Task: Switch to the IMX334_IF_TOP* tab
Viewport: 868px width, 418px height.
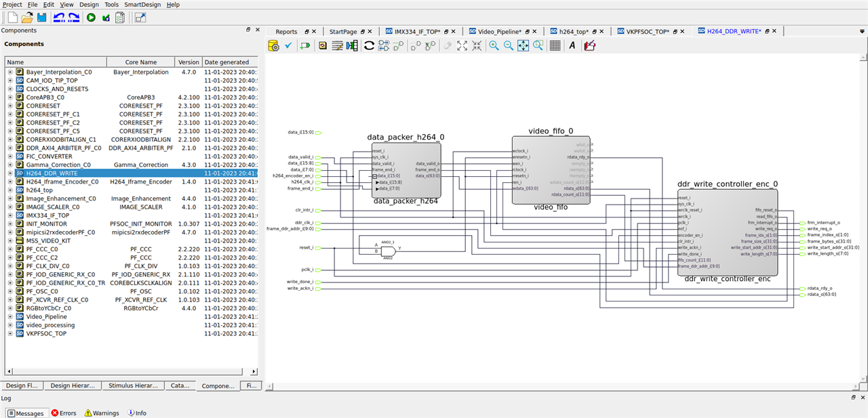Action: (x=418, y=31)
